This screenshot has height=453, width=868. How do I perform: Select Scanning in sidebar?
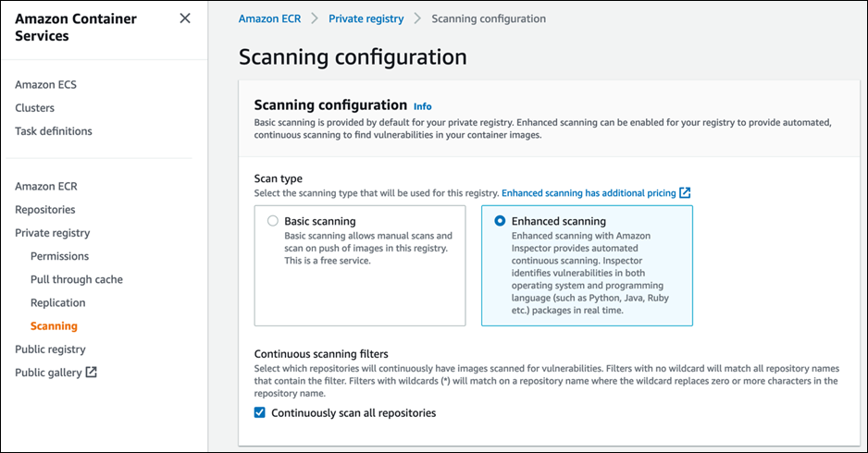tap(54, 325)
